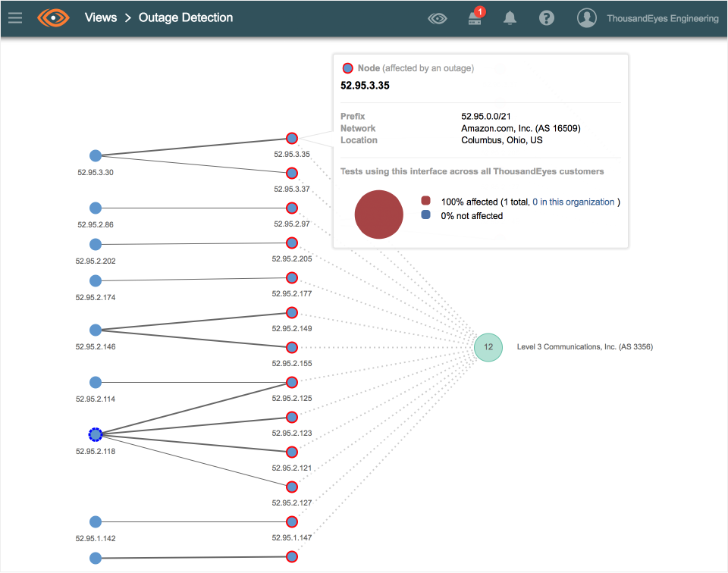Viewport: 728px width, 573px height.
Task: Click source node 52.95.2.146
Action: click(x=96, y=330)
